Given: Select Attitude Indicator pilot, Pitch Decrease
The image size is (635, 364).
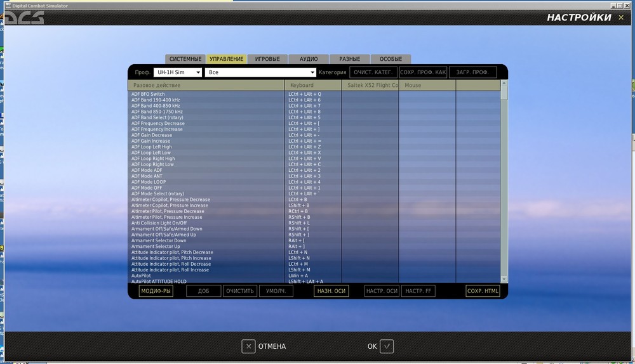Looking at the screenshot, I should pos(314,252).
